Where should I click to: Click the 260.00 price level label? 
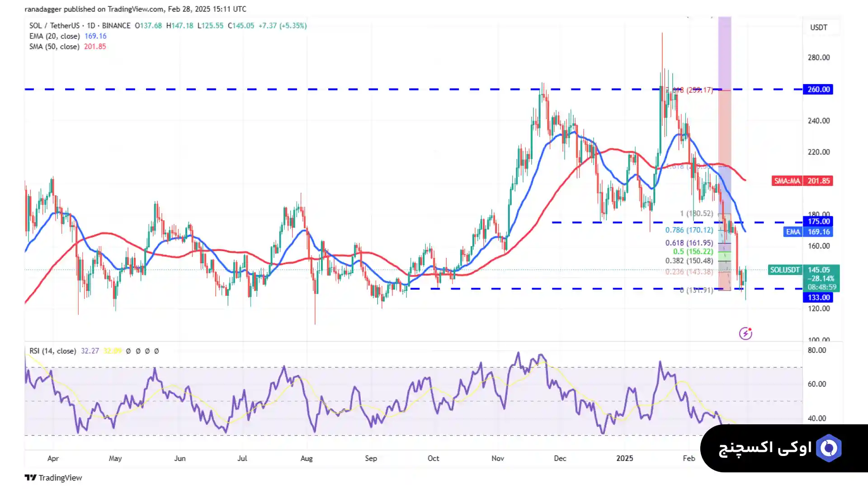[818, 89]
